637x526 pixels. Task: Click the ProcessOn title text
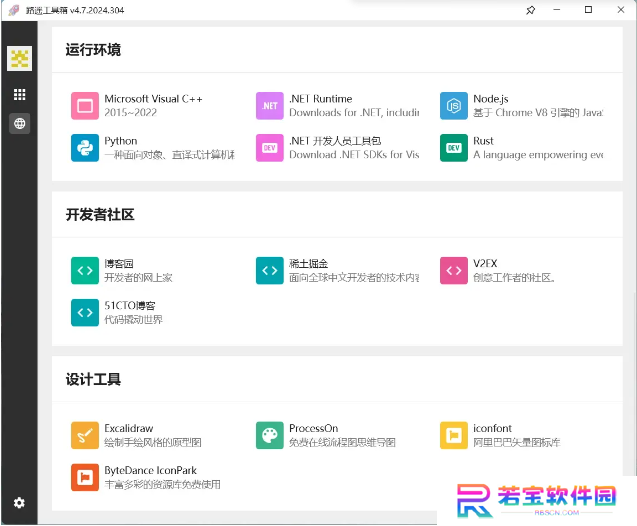click(x=313, y=429)
